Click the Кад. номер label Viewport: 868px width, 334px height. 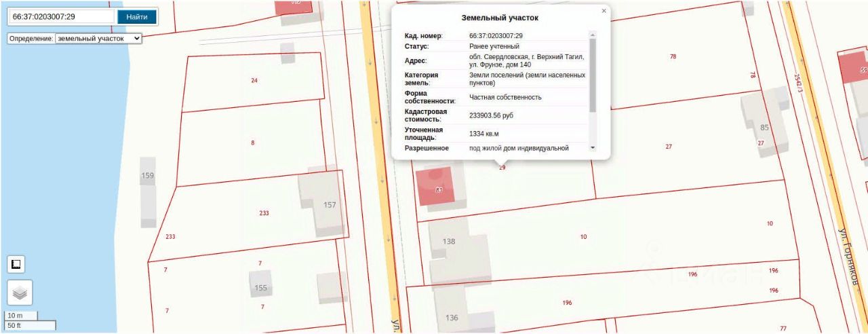click(x=423, y=35)
